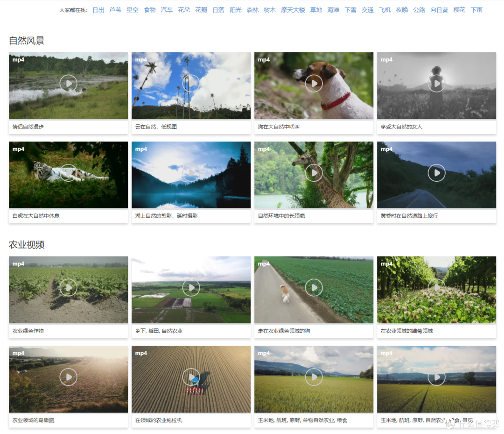Viewport: 504px width, 434px height.
Task: Click the 日落 tag
Action: [218, 10]
